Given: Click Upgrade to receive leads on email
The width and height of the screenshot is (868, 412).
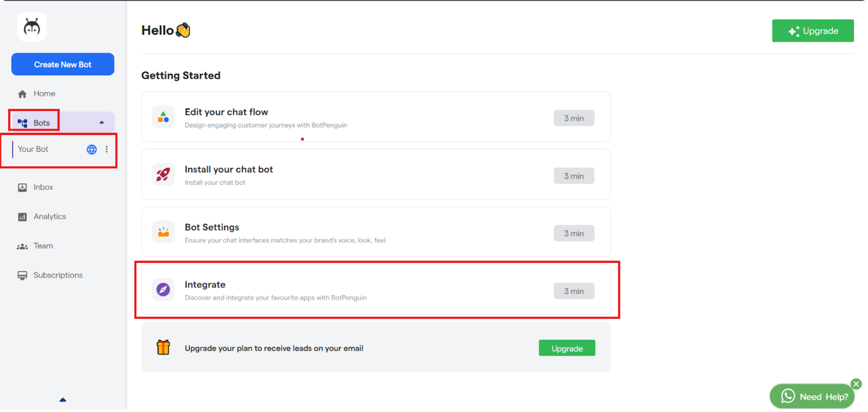Looking at the screenshot, I should point(567,348).
